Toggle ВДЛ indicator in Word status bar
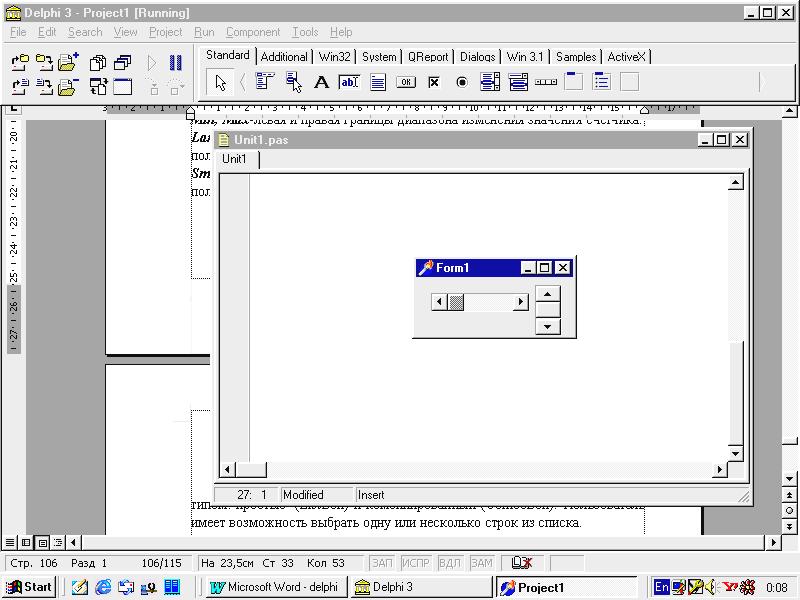800x600 pixels. 449,563
